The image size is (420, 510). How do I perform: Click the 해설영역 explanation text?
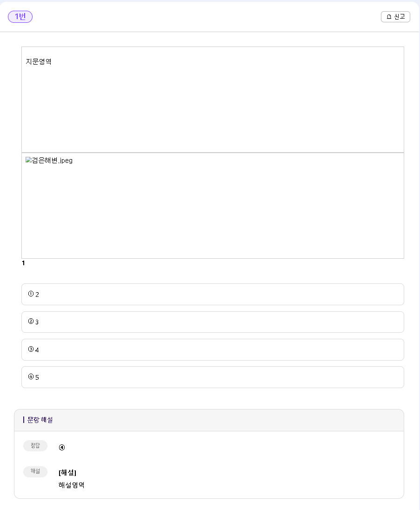coord(71,485)
